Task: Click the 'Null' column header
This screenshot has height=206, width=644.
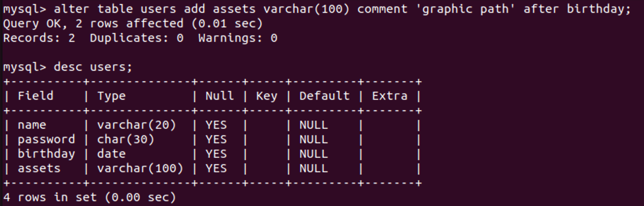Action: click(x=219, y=96)
